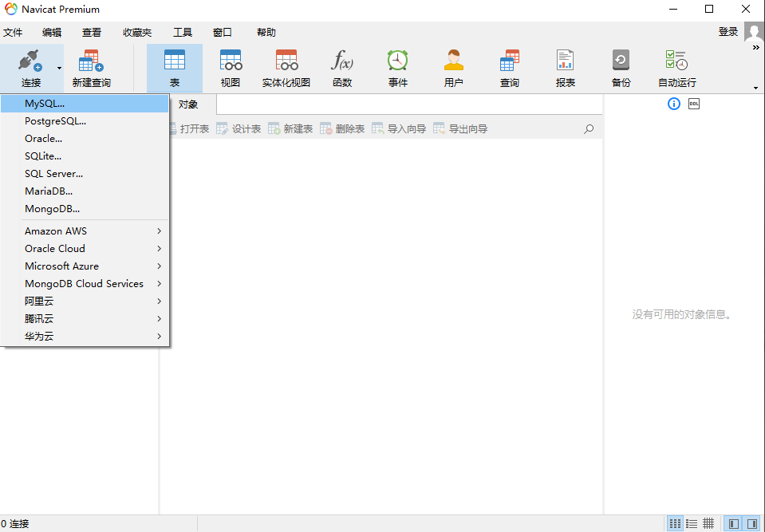Expand the toolbar overflow double-arrow
This screenshot has height=532, width=765.
[755, 48]
